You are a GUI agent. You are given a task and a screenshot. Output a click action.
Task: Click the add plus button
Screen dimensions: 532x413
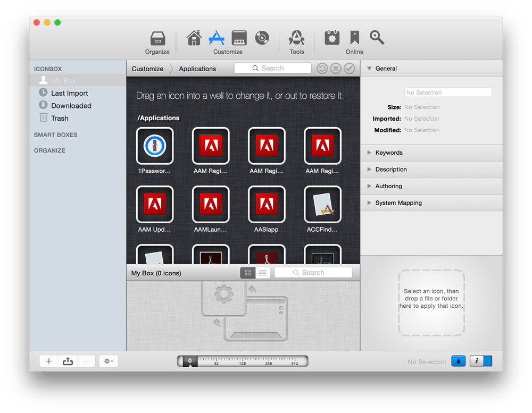pos(49,361)
